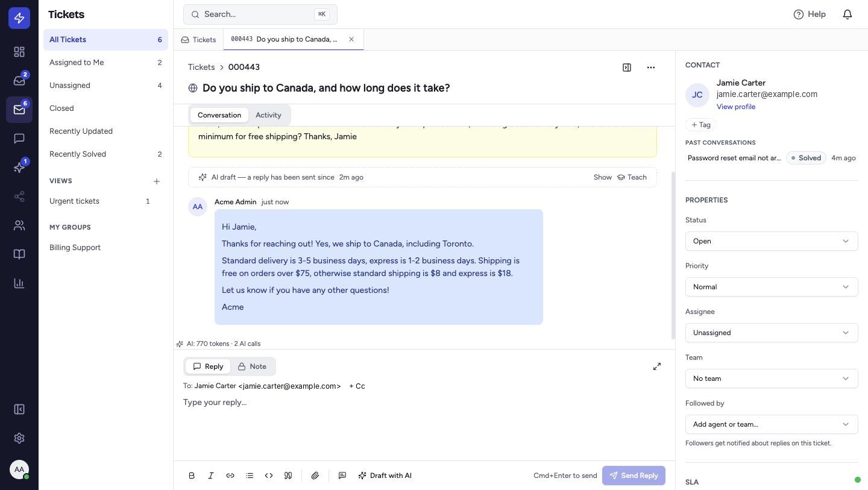Insert a bulleted list in reply
The image size is (868, 490).
250,476
